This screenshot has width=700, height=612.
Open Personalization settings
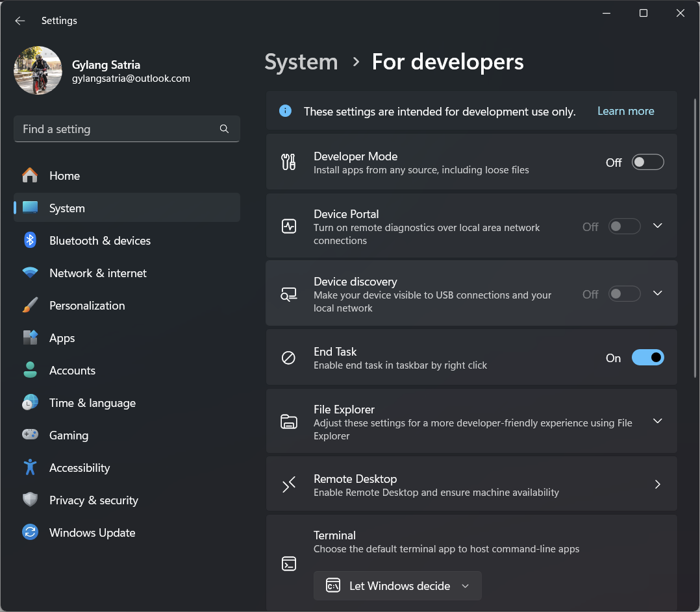127,305
